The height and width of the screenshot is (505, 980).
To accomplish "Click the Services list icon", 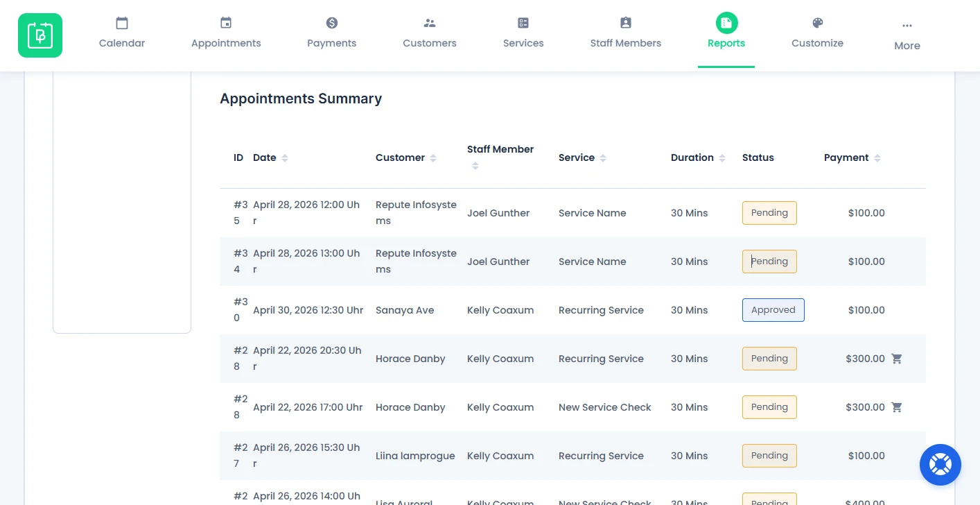I will (523, 23).
